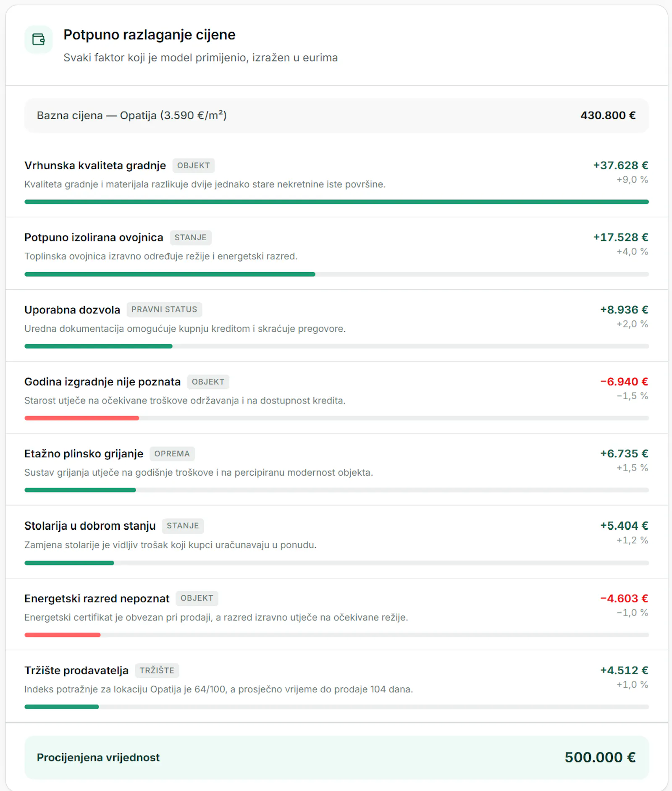Click the wallet icon beside the heading

[39, 39]
